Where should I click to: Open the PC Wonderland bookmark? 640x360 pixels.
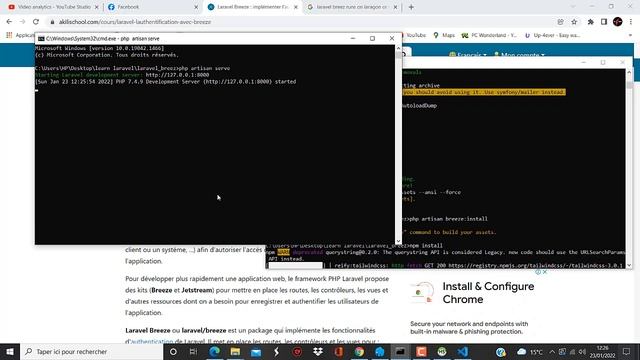489,36
